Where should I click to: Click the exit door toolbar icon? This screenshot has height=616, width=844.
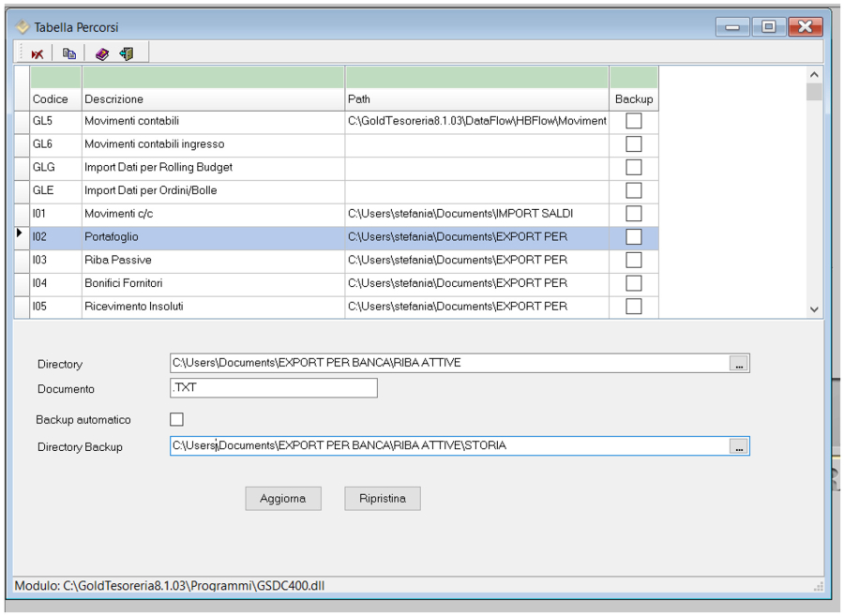(127, 54)
